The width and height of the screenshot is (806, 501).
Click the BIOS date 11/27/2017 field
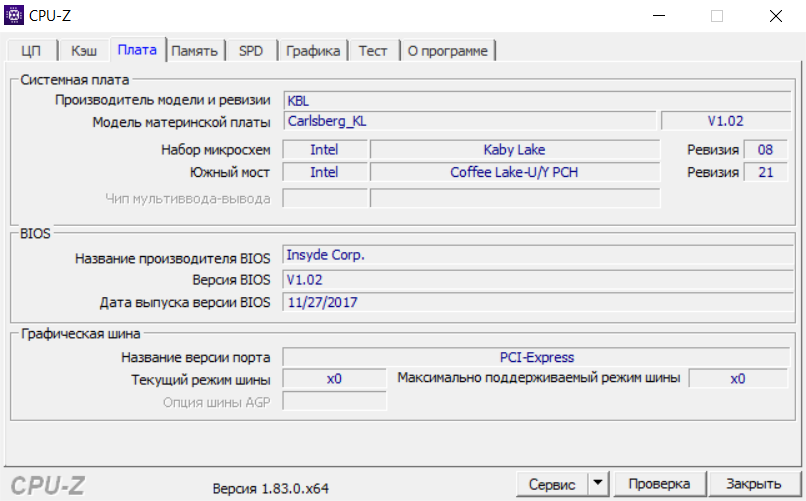pos(538,302)
